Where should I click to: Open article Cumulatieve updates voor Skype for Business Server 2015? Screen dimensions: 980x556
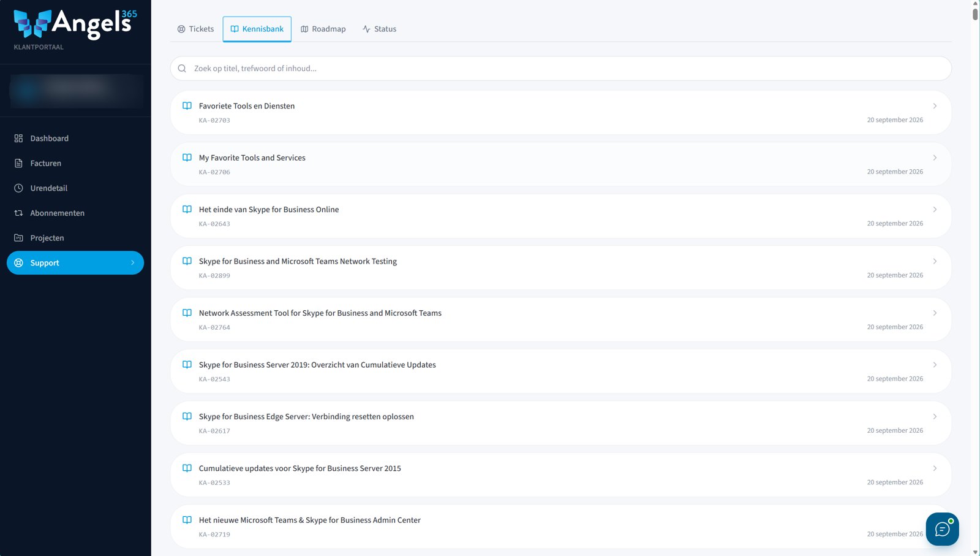tap(560, 475)
